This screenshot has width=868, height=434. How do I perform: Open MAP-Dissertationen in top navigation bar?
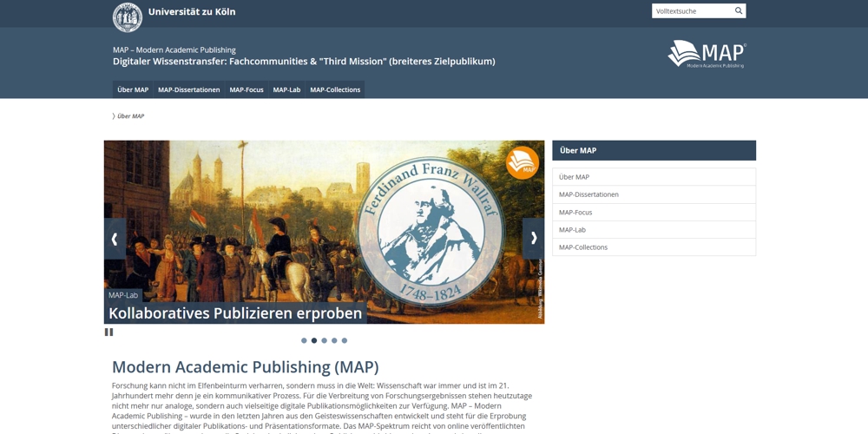[x=188, y=89]
